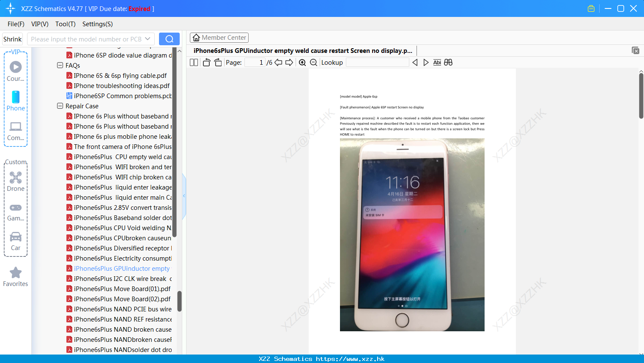
Task: Open iPhone6sPlus WIFI broken case
Action: 119,167
